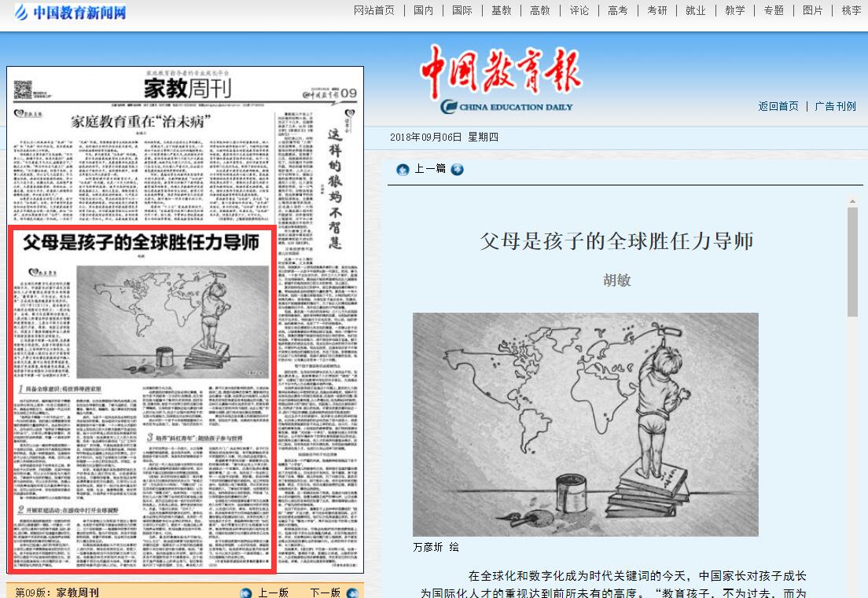Image resolution: width=868 pixels, height=598 pixels.
Task: Open the 图片 navigation item
Action: 813,10
